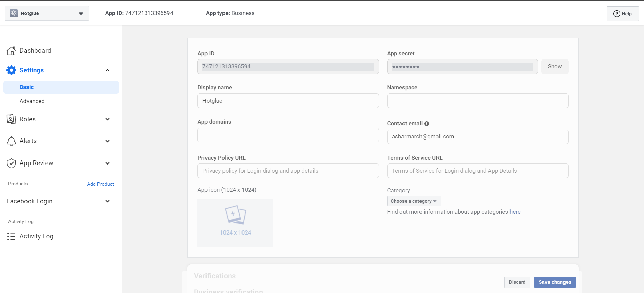Click the App ID field
This screenshot has width=644, height=293.
pyautogui.click(x=288, y=67)
